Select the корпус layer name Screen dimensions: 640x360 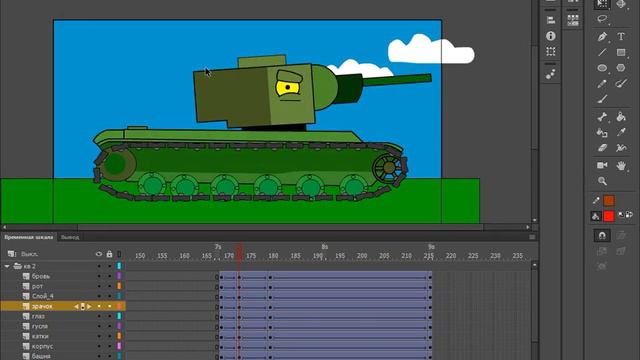click(42, 346)
